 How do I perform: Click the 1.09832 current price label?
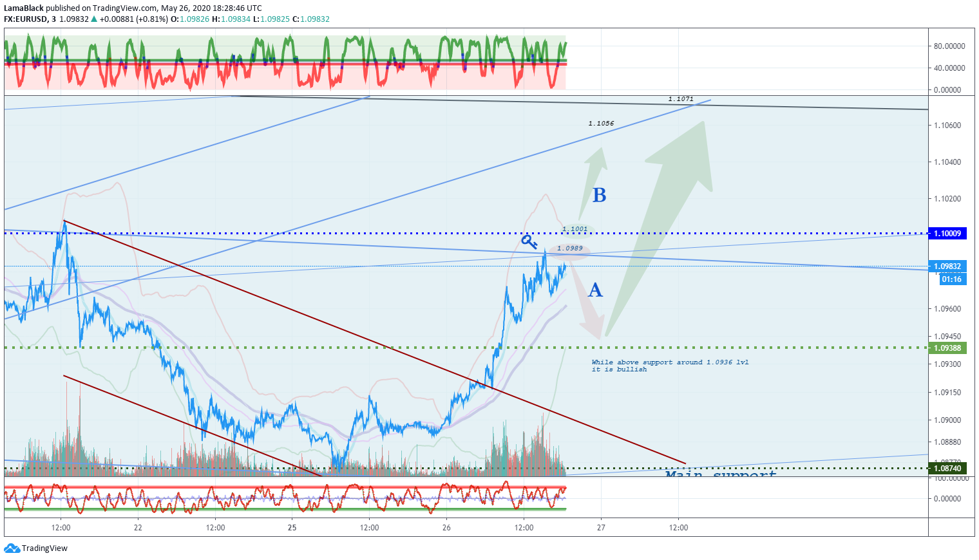(x=947, y=266)
